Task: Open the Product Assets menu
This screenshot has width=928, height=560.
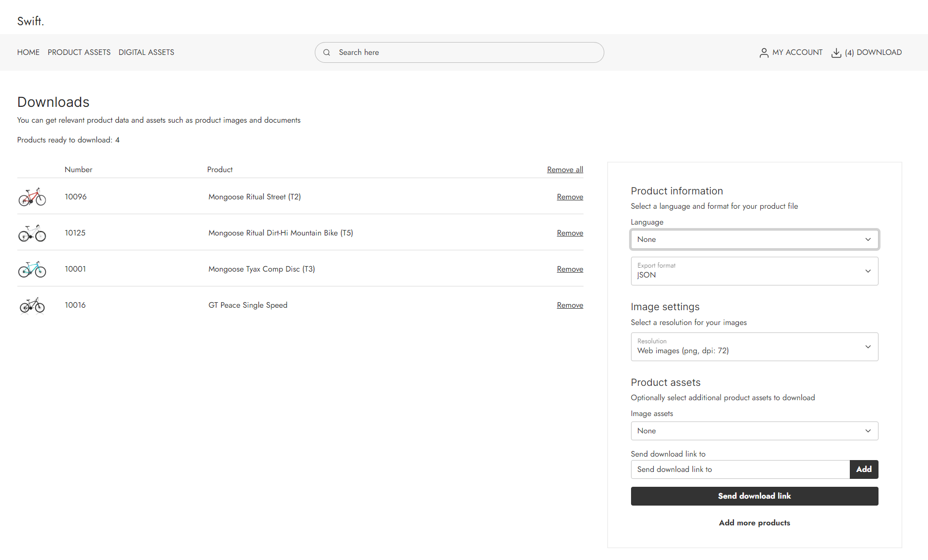Action: pyautogui.click(x=79, y=52)
